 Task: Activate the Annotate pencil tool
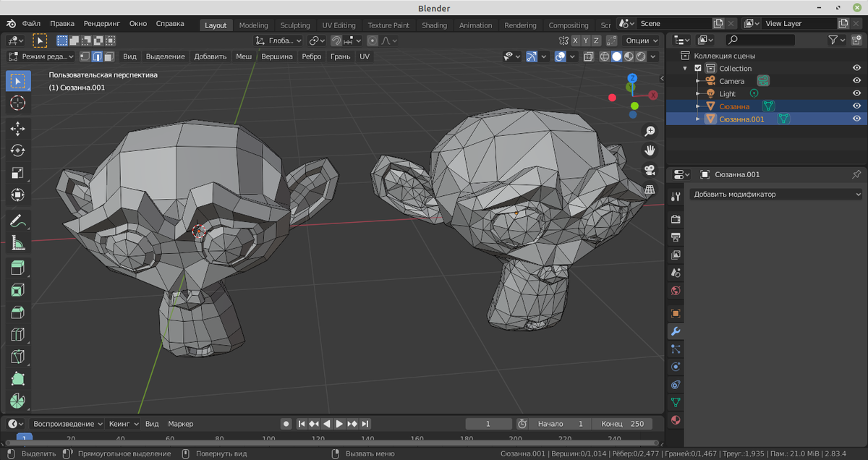tap(18, 221)
